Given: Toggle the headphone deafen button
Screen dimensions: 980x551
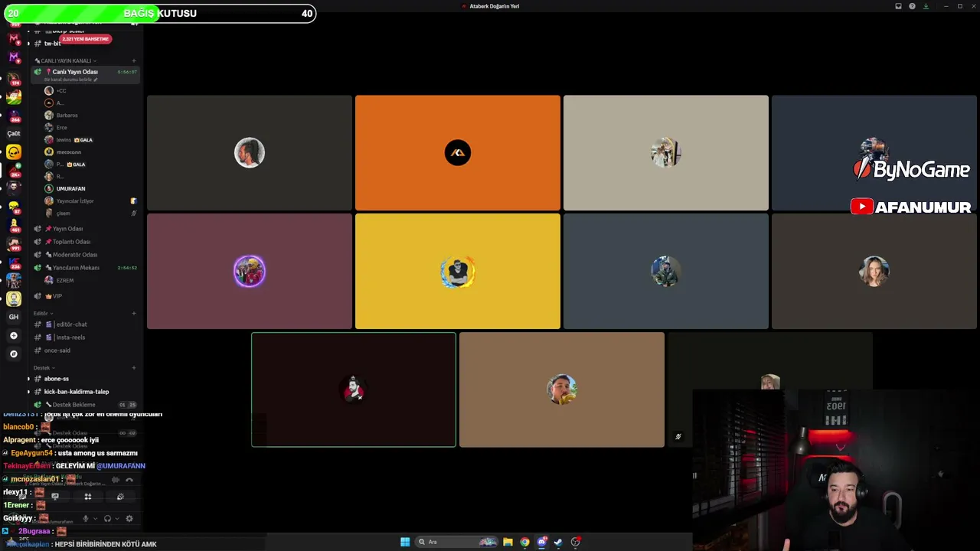Looking at the screenshot, I should point(107,519).
